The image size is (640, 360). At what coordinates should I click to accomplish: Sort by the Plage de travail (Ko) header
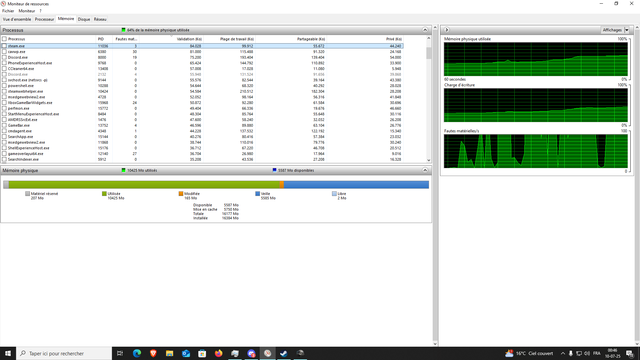[229, 39]
